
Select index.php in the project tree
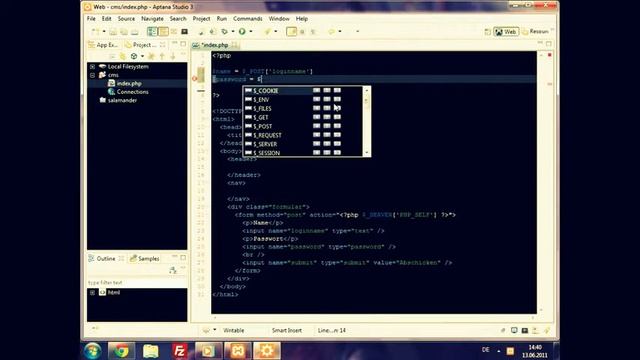(x=129, y=83)
